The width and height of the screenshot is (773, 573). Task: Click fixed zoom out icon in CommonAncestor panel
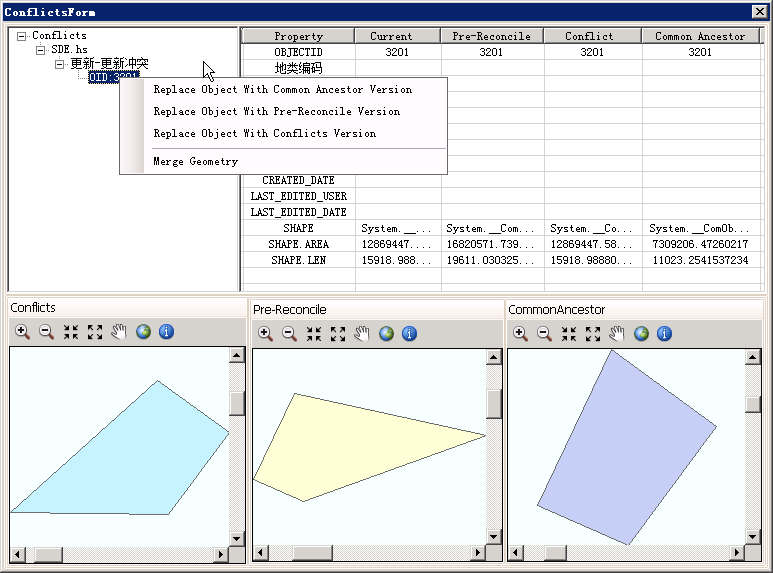coord(593,334)
